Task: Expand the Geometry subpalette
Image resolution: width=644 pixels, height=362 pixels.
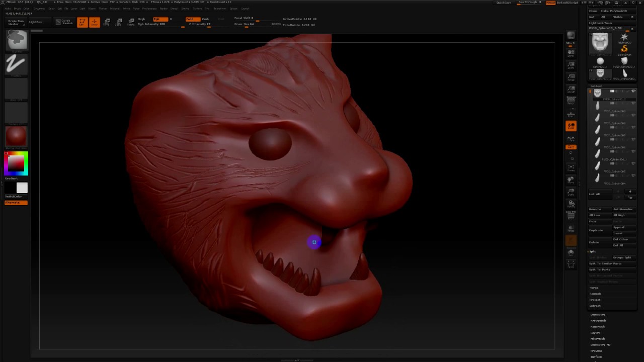Action: pos(598,315)
